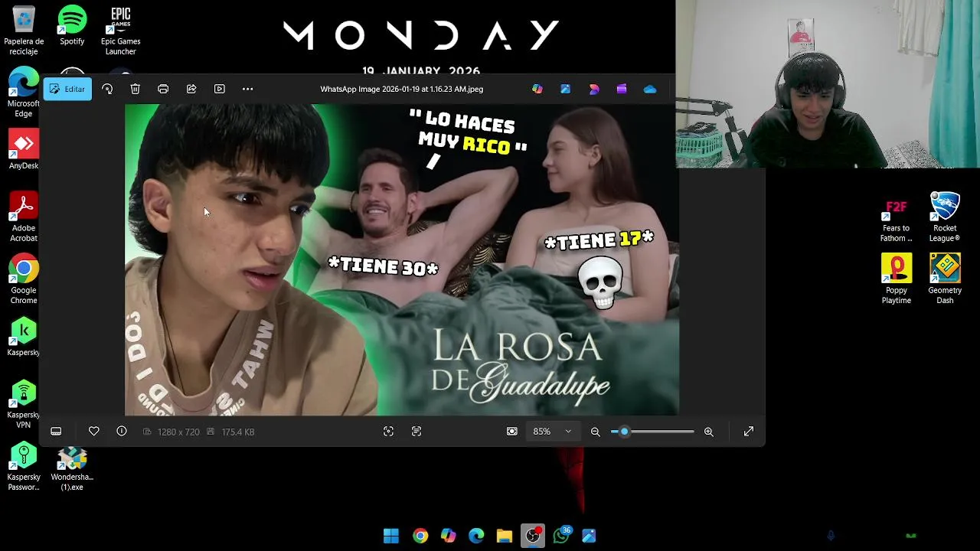Select the Kaspersky Password desktop shortcut

pos(24,466)
